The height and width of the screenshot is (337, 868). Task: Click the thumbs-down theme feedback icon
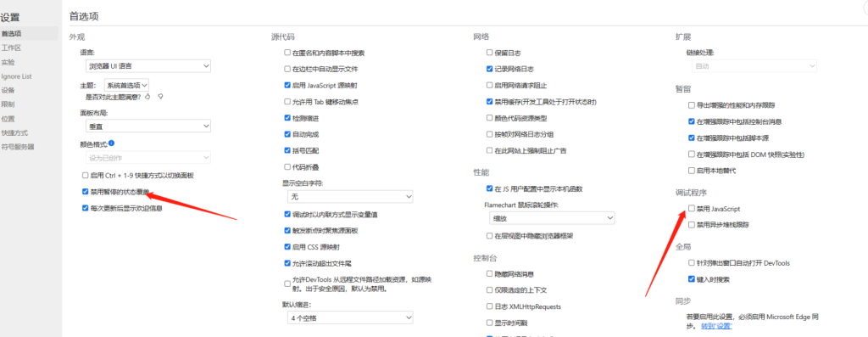[x=160, y=97]
